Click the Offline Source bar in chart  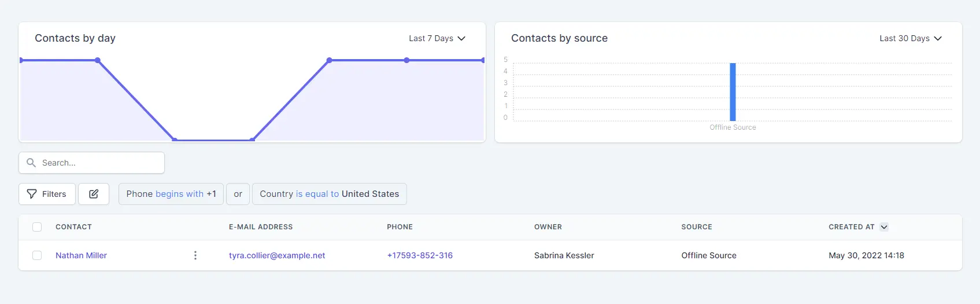pos(733,92)
